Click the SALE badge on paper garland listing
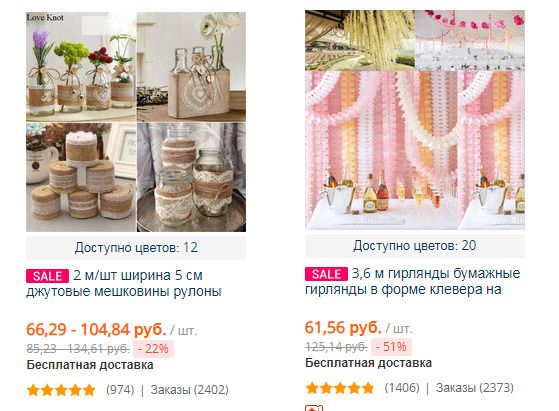This screenshot has width=559, height=411. point(326,274)
